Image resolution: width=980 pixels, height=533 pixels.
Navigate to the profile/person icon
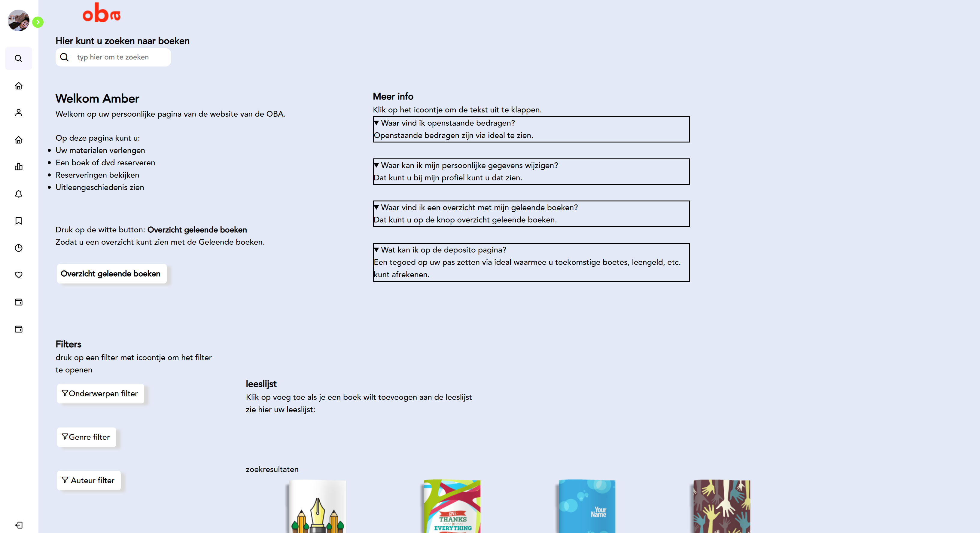pyautogui.click(x=19, y=112)
